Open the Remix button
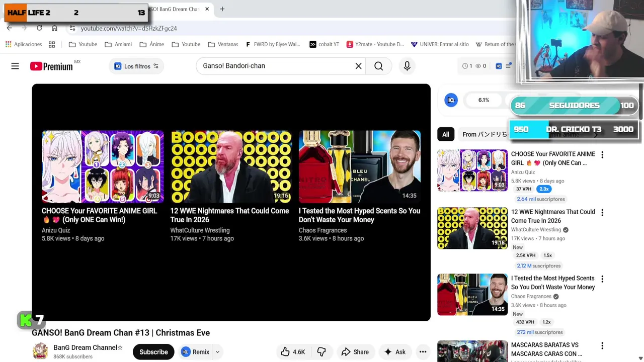644x362 pixels. pyautogui.click(x=195, y=352)
